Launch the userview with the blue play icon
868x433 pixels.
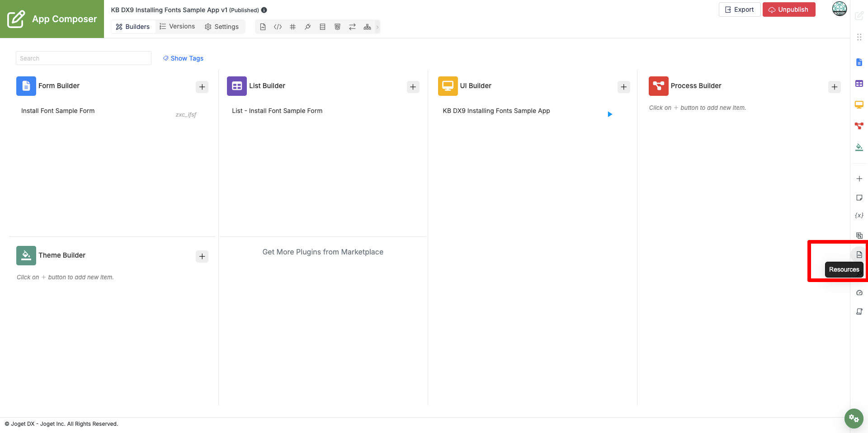tap(610, 114)
